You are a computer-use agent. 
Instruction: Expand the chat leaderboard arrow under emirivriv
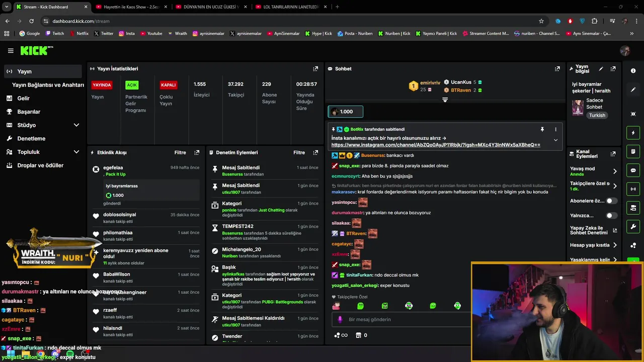[x=445, y=100]
